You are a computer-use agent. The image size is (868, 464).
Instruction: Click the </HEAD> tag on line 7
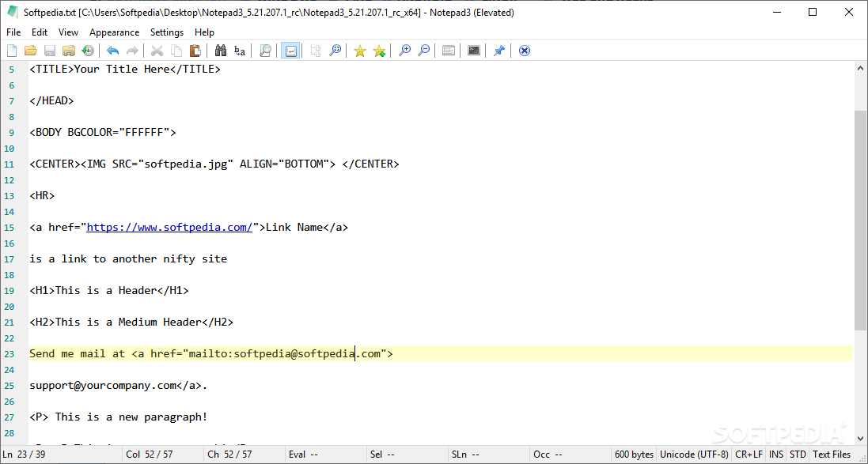coord(51,100)
